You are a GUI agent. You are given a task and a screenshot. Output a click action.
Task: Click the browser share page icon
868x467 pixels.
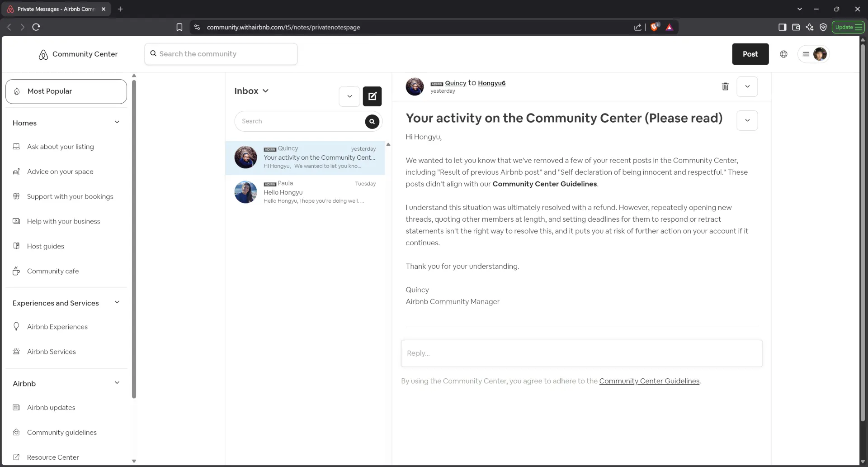637,27
